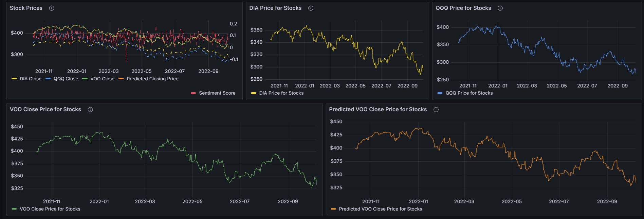Open the Stock Prices panel title menu

pos(26,8)
